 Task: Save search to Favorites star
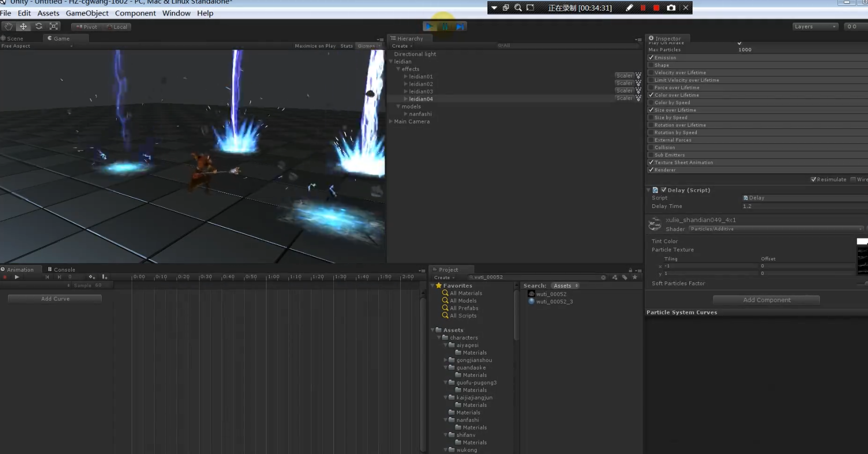click(x=635, y=277)
